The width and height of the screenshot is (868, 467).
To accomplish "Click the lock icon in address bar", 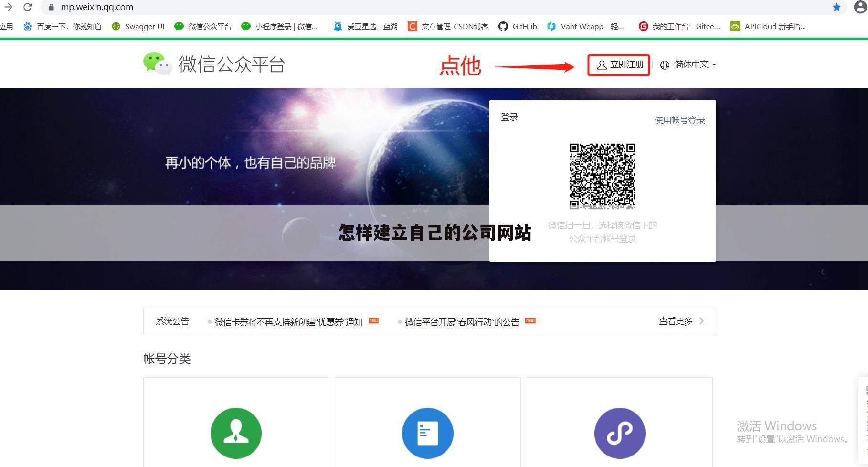I will [x=51, y=7].
